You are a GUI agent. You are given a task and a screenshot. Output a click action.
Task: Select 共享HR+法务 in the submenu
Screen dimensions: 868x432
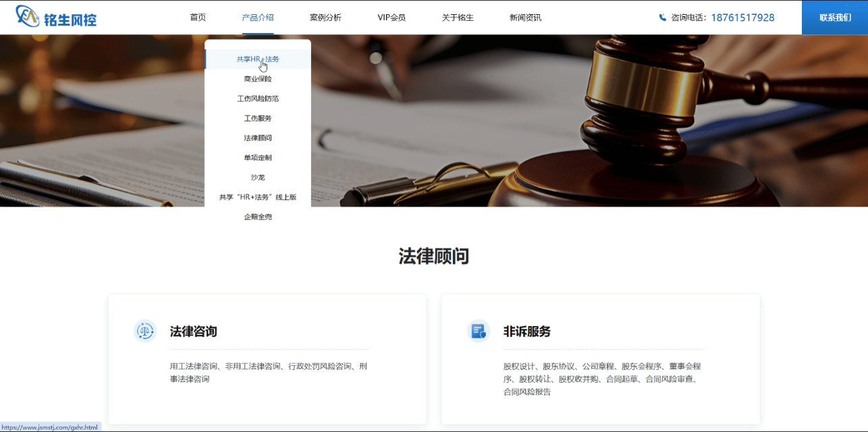pyautogui.click(x=257, y=59)
